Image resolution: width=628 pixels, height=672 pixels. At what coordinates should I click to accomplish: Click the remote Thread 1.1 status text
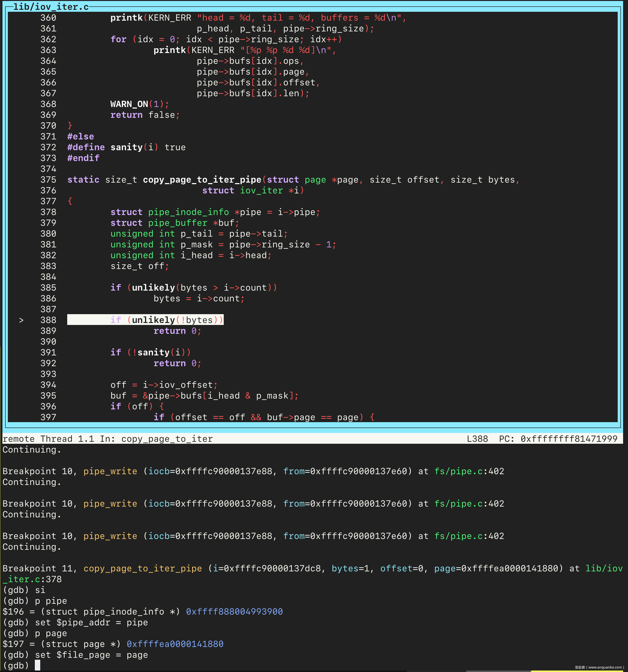(48, 439)
